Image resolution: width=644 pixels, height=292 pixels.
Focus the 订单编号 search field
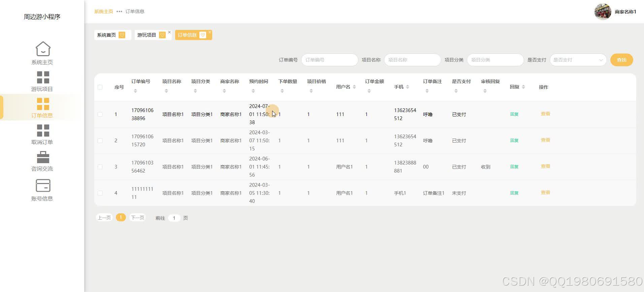point(330,60)
